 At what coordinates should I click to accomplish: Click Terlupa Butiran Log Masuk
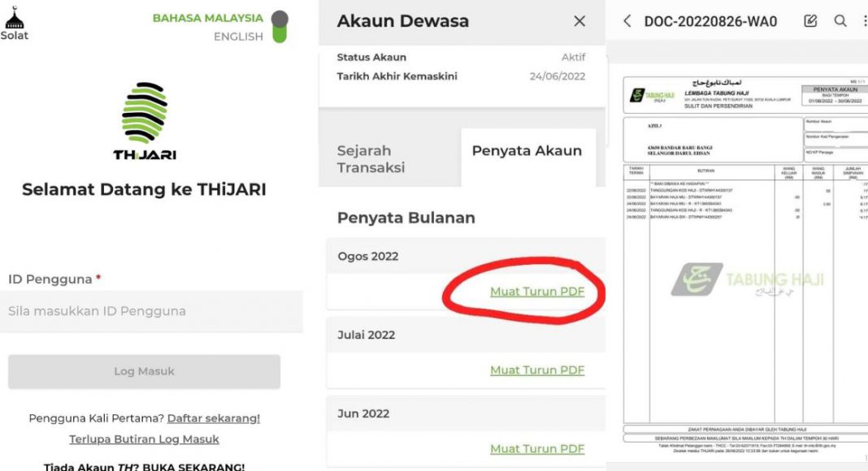tap(144, 439)
